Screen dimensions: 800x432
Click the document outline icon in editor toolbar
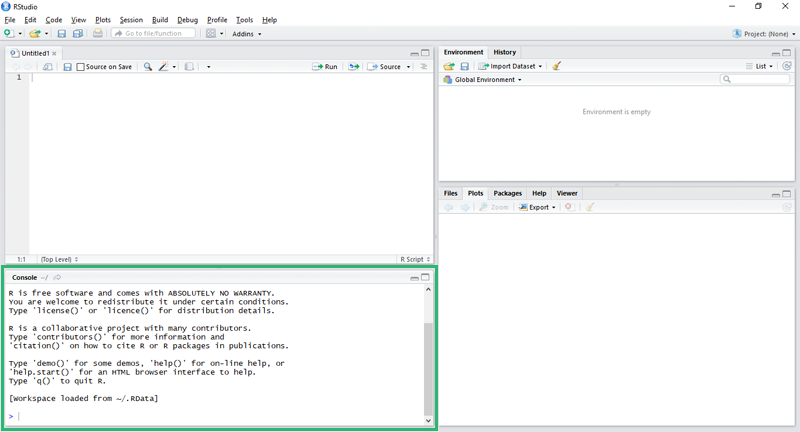pos(423,66)
